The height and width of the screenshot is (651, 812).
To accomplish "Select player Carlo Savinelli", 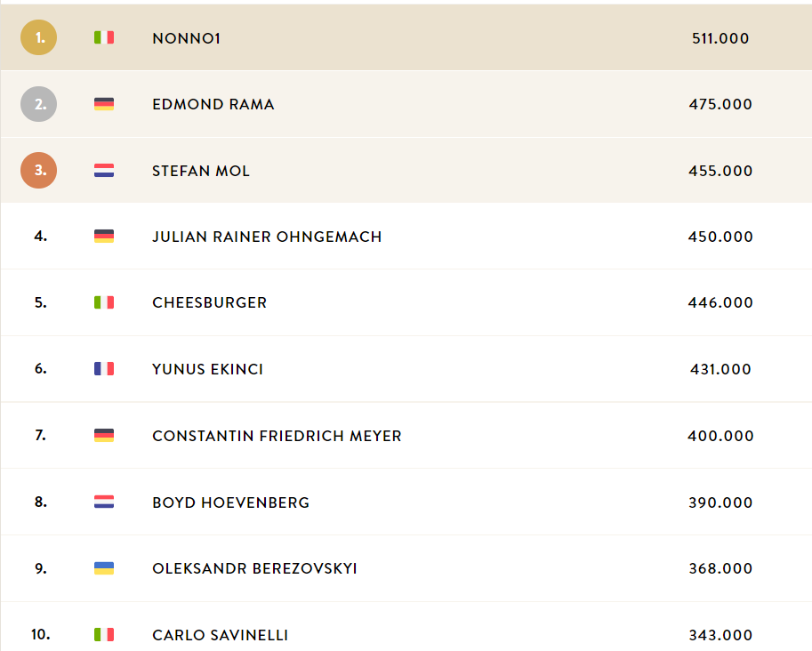I will point(220,635).
